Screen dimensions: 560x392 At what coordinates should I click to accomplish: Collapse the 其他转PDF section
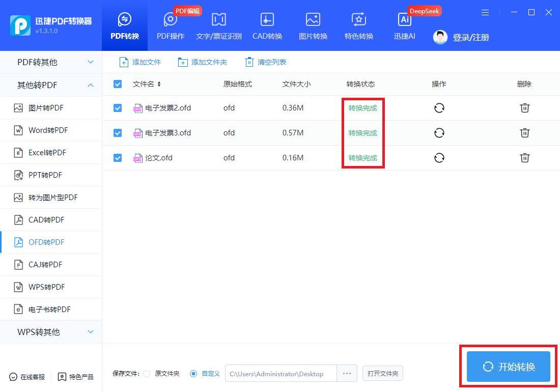pos(51,85)
